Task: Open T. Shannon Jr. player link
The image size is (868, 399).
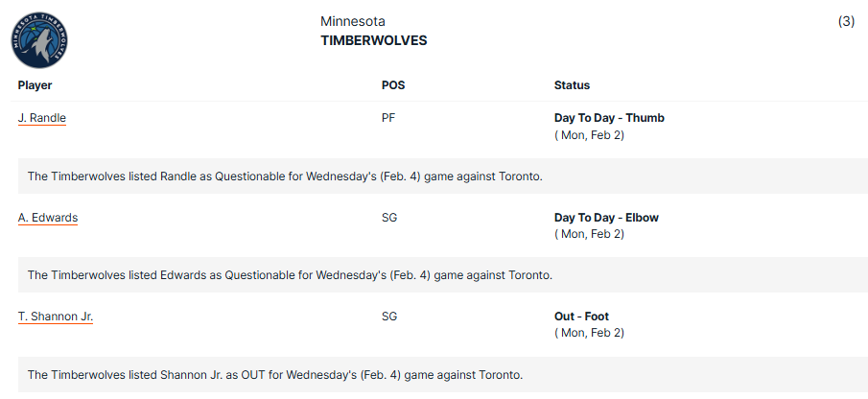Action: (56, 317)
